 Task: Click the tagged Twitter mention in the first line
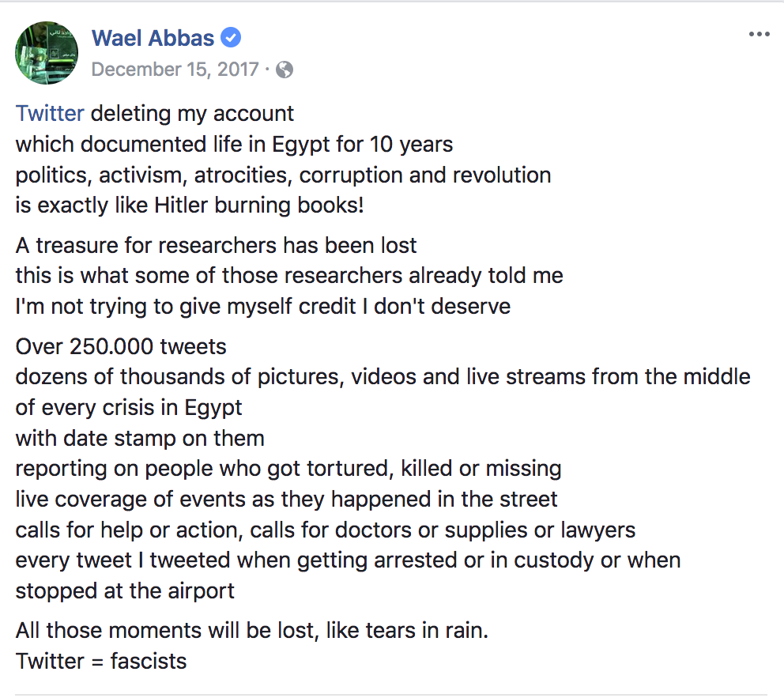[50, 113]
